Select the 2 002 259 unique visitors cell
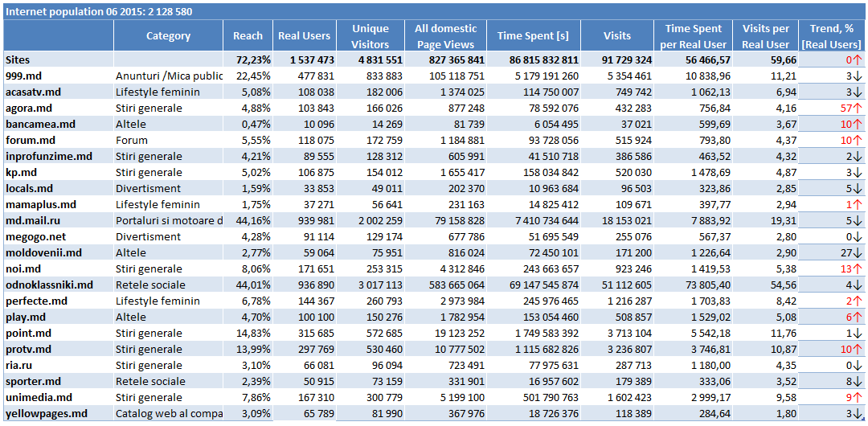This screenshot has height=426, width=868. pos(371,220)
